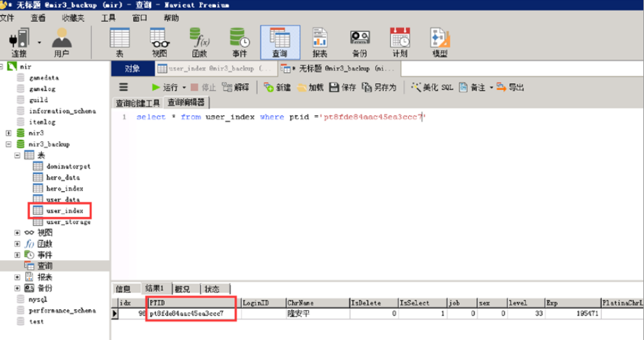This screenshot has height=340, width=644.
Task: Create a new query with 新建
Action: (278, 87)
